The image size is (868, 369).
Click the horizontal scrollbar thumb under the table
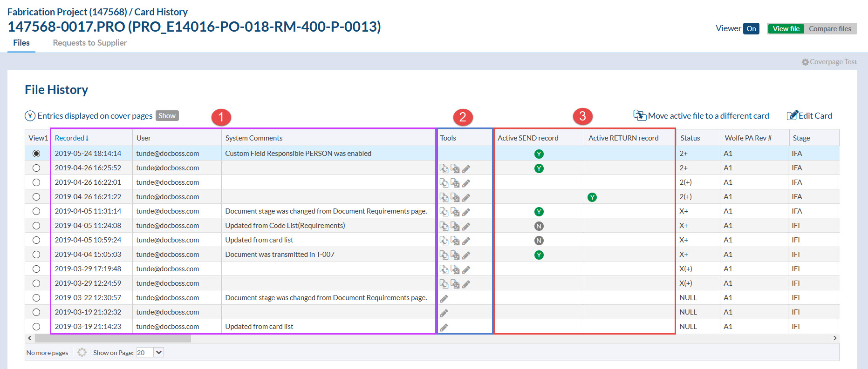(112, 338)
